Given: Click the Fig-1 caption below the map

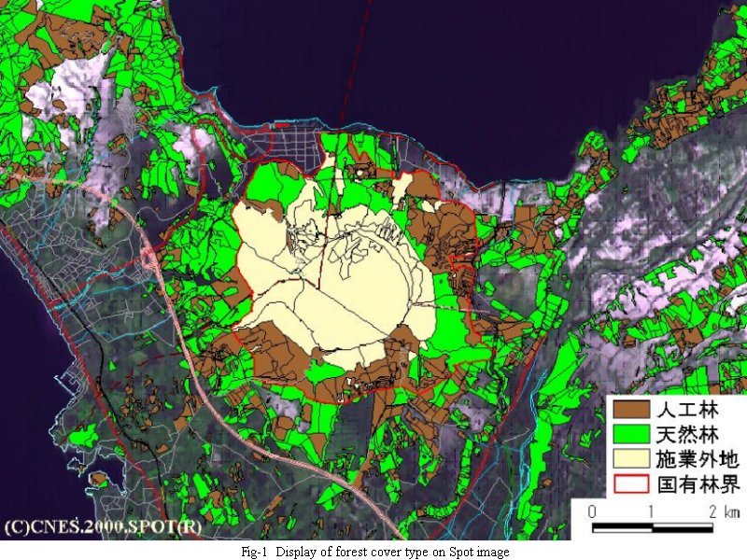Looking at the screenshot, I should (373, 551).
